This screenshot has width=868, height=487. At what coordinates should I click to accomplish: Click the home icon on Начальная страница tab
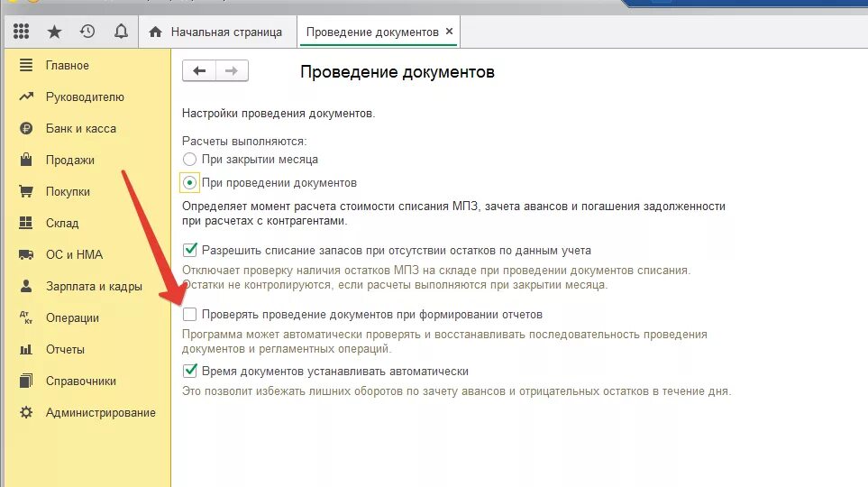click(x=156, y=32)
